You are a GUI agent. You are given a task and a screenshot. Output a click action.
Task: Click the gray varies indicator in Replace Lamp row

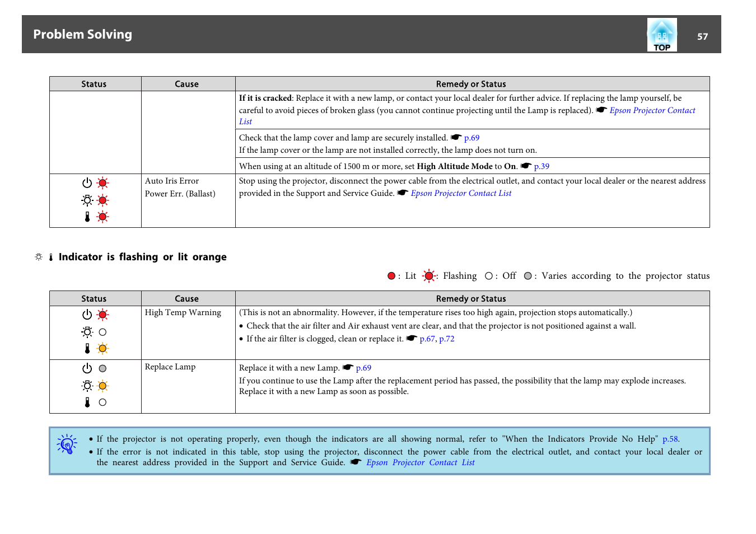(102, 368)
